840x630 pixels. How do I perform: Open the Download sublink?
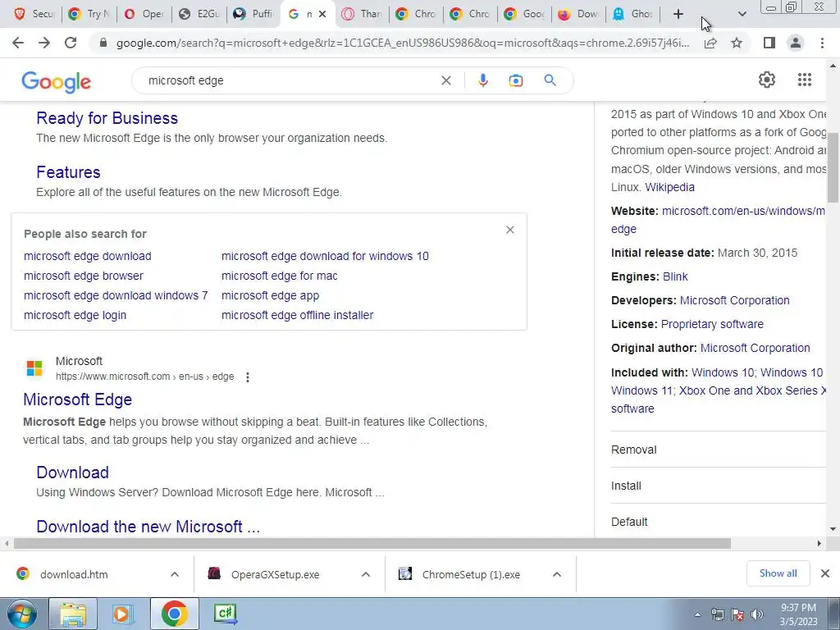[x=73, y=472]
